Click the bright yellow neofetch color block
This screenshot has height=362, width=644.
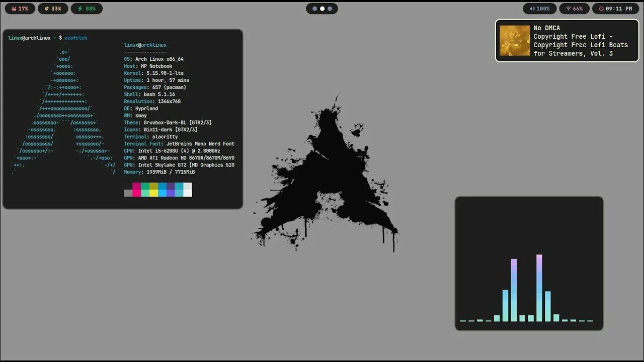pyautogui.click(x=153, y=193)
